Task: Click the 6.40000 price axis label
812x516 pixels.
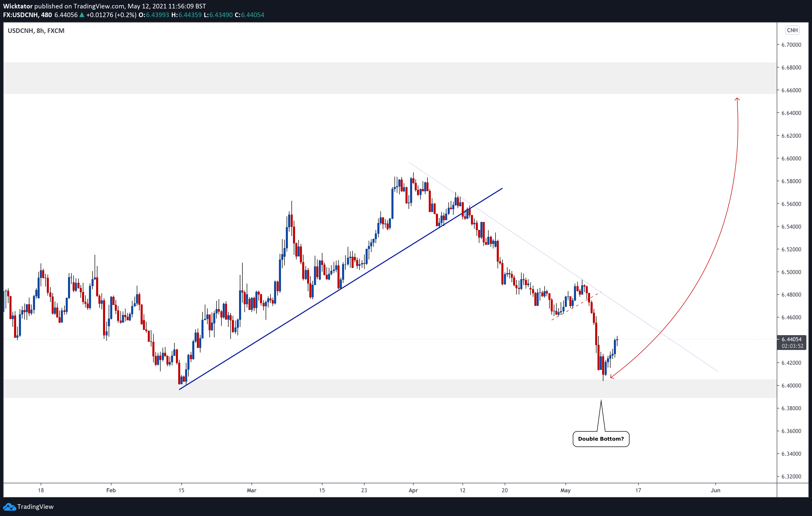Action: [791, 385]
